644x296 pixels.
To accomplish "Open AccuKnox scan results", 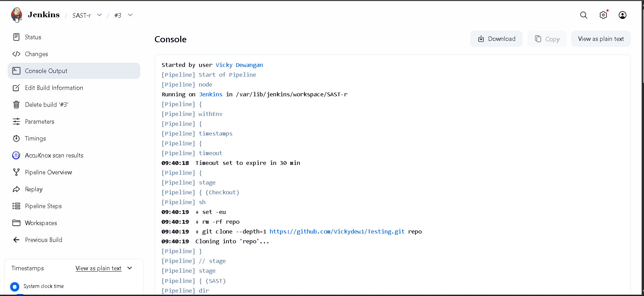I will (x=74, y=155).
